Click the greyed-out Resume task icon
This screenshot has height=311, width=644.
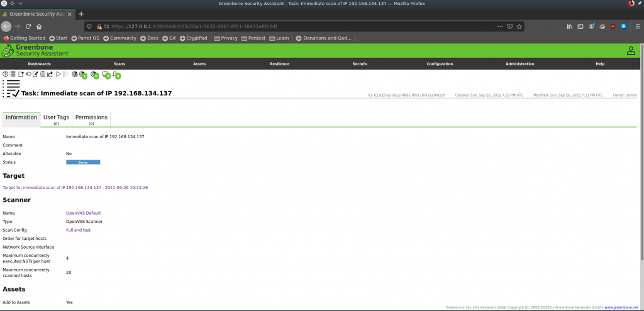pyautogui.click(x=65, y=74)
